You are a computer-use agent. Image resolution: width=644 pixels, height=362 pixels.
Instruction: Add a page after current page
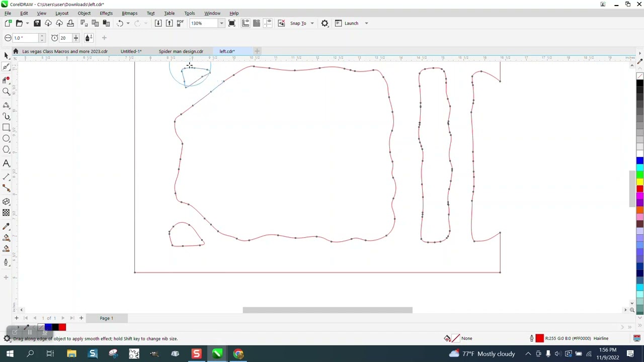[81, 318]
